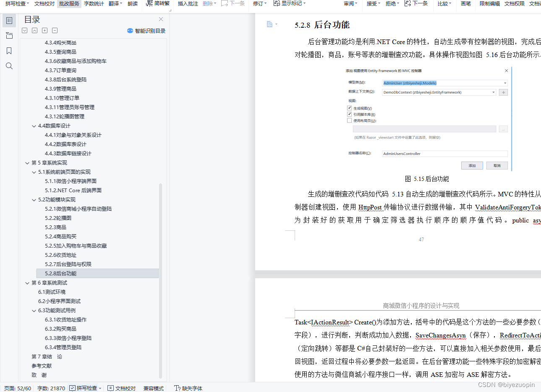
Task: Click the minus icon to demote heading level
Action: coord(55,31)
